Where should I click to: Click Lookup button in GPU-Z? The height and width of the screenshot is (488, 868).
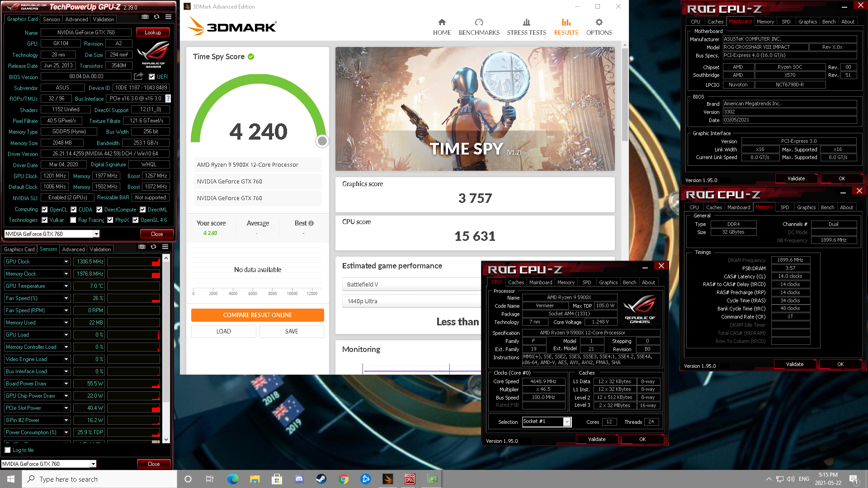(x=153, y=33)
